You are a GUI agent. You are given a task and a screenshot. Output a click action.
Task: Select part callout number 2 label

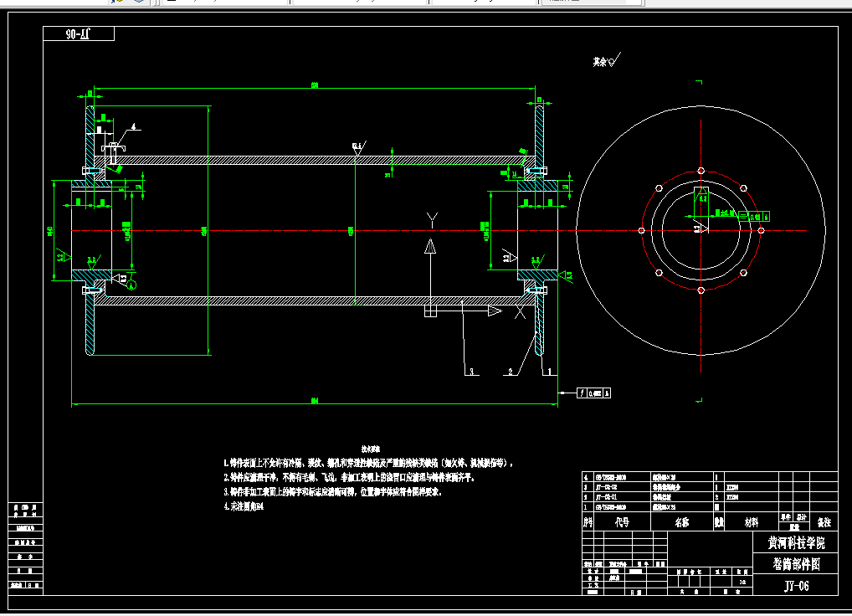[511, 372]
